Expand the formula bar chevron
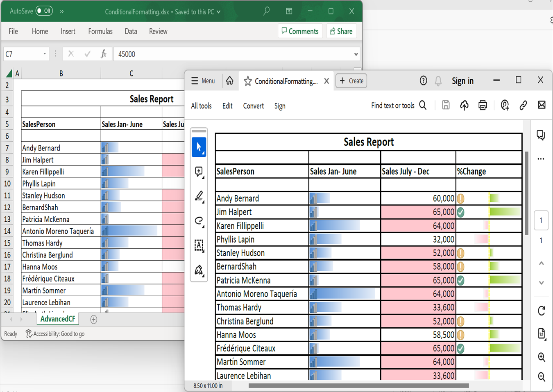Viewport: 553px width, 392px height. pyautogui.click(x=356, y=54)
